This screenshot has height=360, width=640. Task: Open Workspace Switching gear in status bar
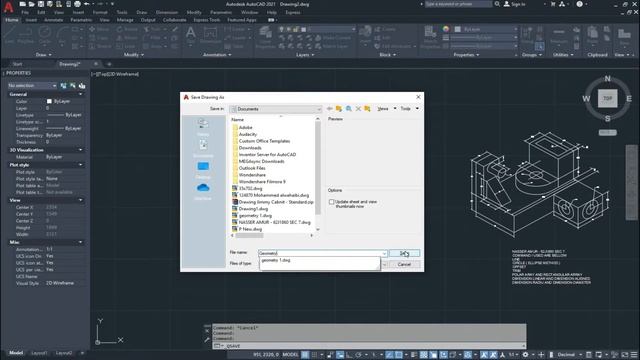click(x=525, y=355)
